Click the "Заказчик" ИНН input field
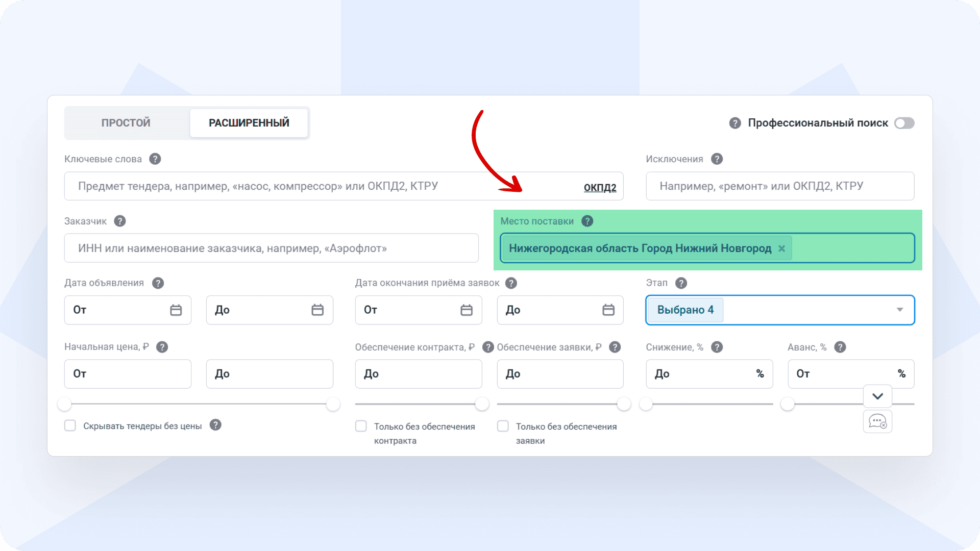The width and height of the screenshot is (980, 551). pos(271,248)
